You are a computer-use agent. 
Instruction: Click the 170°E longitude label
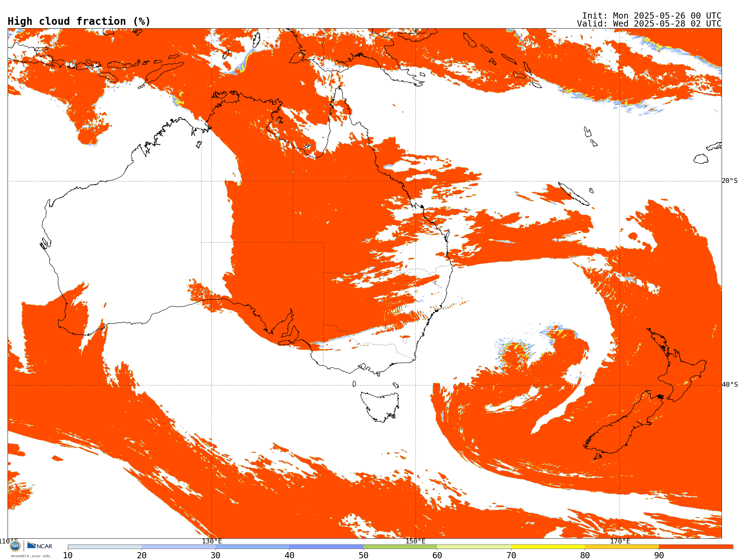coord(620,541)
